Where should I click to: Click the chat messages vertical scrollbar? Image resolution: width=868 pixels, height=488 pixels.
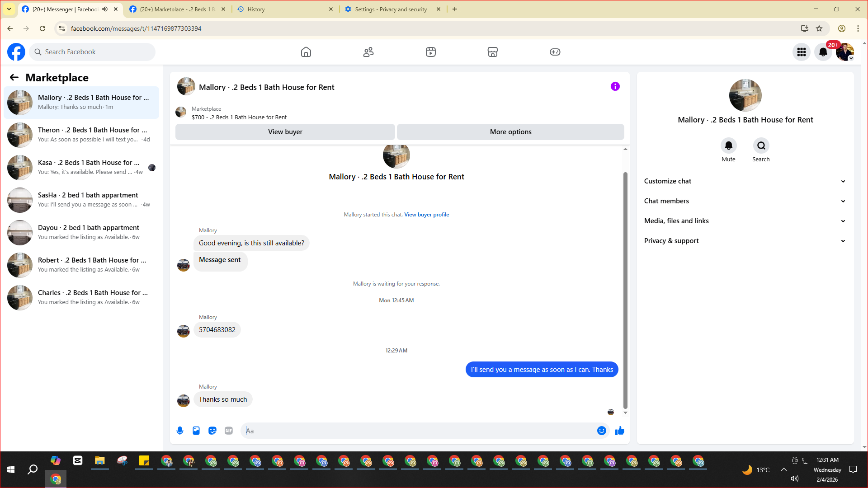(625, 289)
